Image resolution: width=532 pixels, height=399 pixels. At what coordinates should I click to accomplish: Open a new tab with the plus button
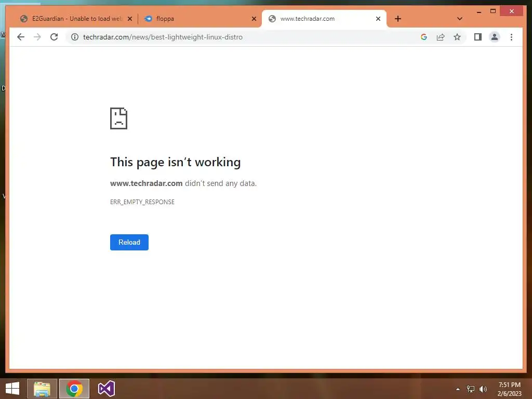coord(398,19)
